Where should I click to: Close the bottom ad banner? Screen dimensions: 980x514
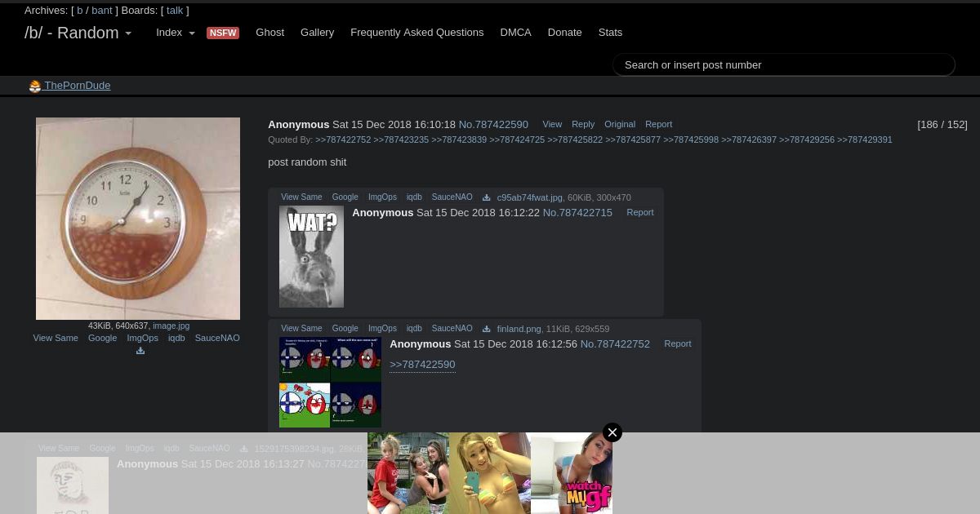point(612,432)
